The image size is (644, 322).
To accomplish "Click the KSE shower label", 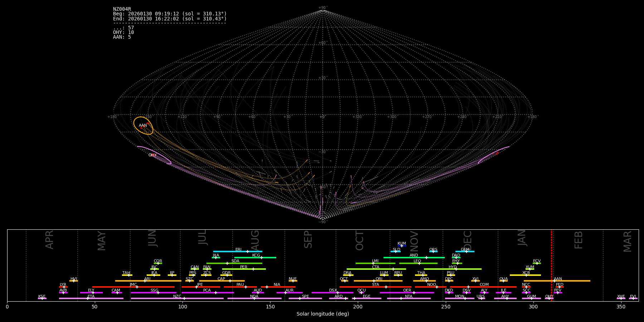I will click(42, 297).
